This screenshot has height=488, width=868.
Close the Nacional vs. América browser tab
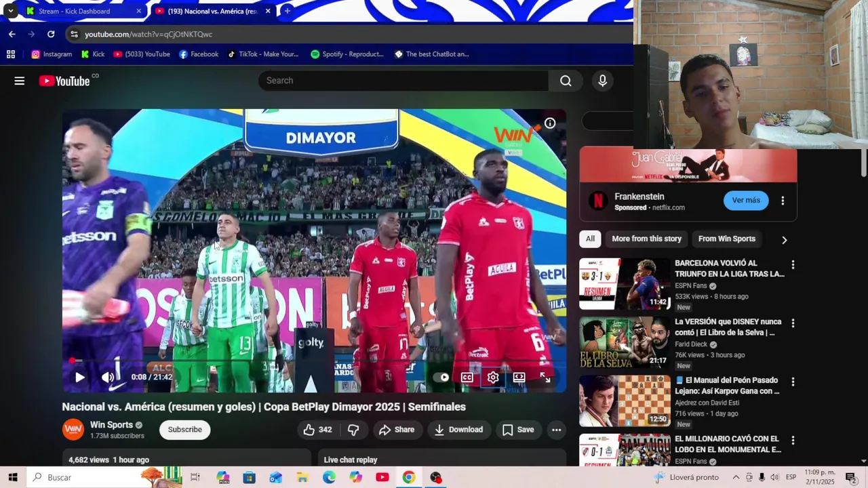point(268,11)
